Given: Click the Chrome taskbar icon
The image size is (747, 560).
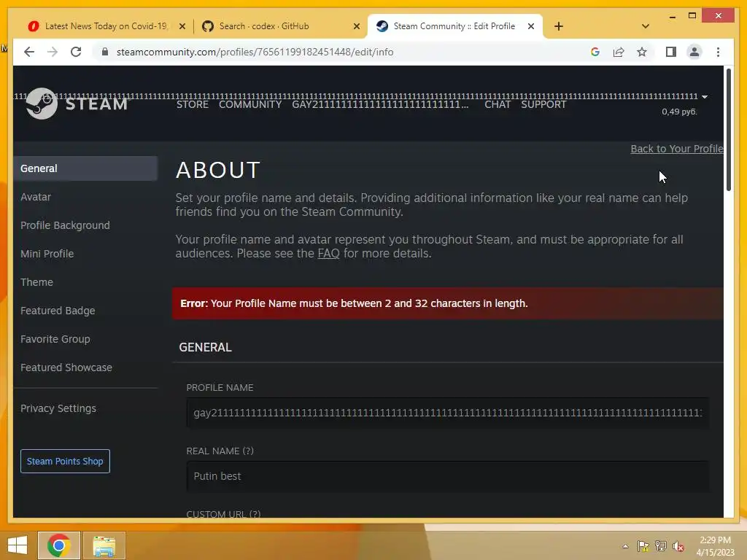Looking at the screenshot, I should [59, 545].
